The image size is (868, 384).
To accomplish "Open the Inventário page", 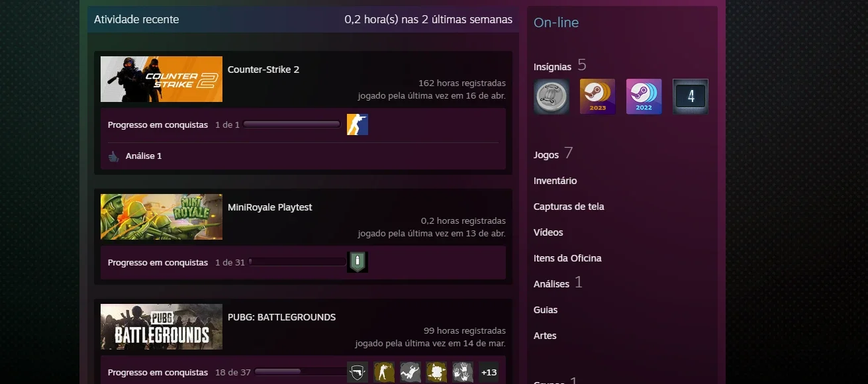I will [x=555, y=181].
